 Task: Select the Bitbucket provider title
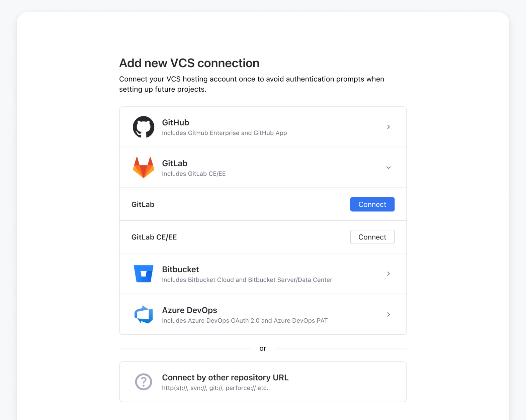[180, 269]
